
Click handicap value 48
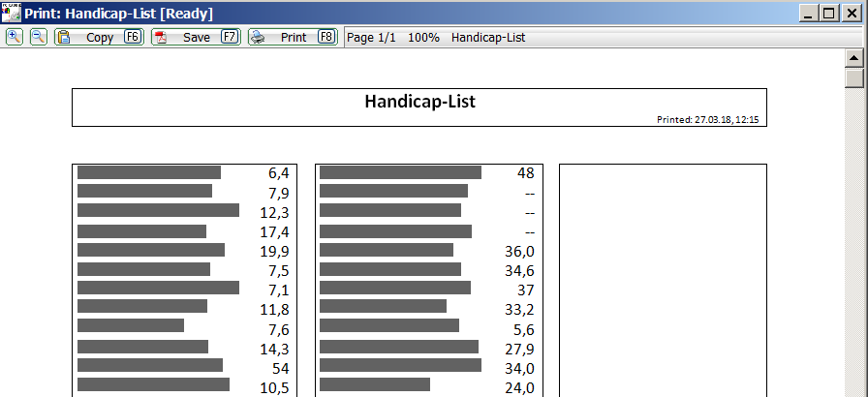click(x=526, y=173)
